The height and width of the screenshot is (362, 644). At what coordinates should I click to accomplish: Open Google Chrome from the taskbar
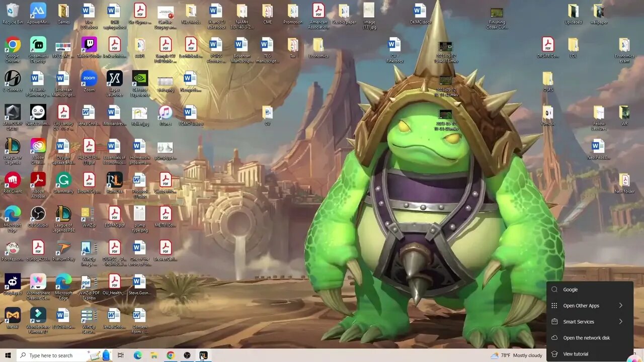pos(171,355)
